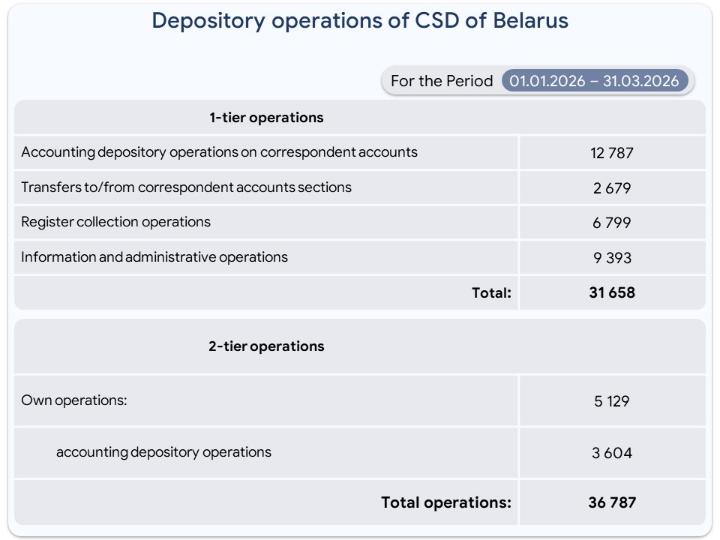Screen dimensions: 720x540
Task: Click the date range 01.01.2026 – 31.03.2026 pill
Action: click(595, 81)
